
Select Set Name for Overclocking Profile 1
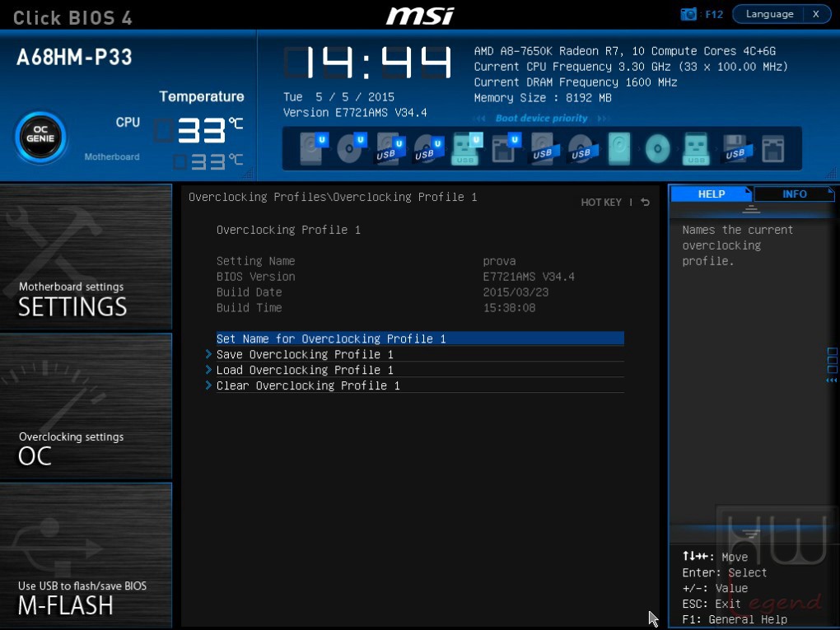(x=420, y=338)
